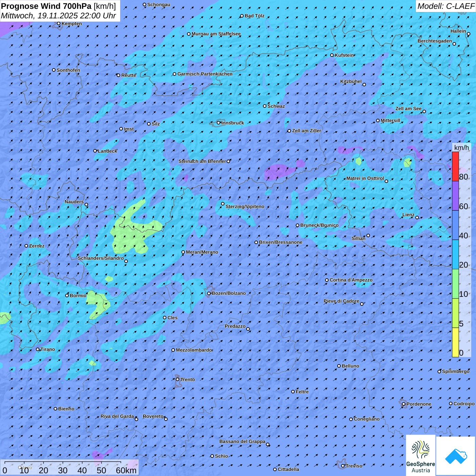Click the 'Riva del Garda' label

click(117, 416)
